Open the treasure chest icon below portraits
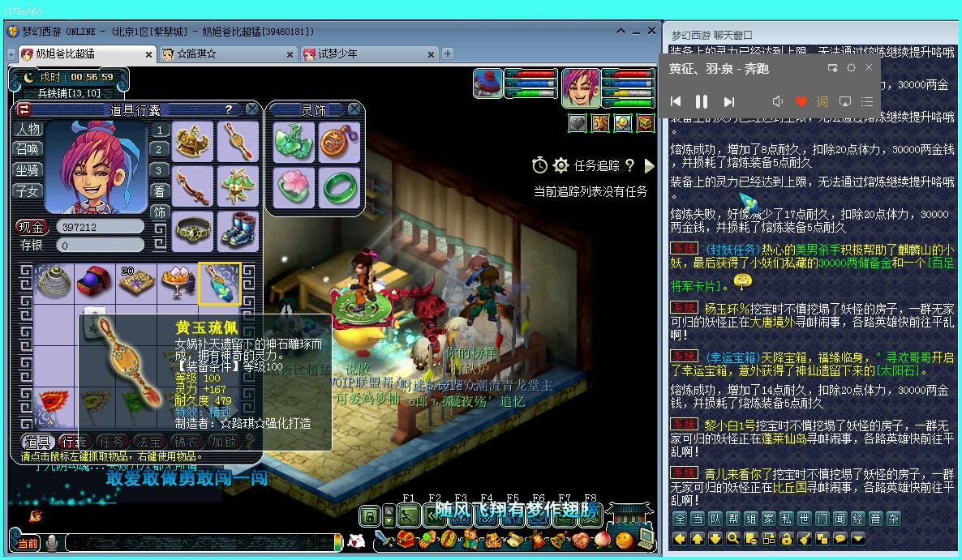 coord(645,122)
